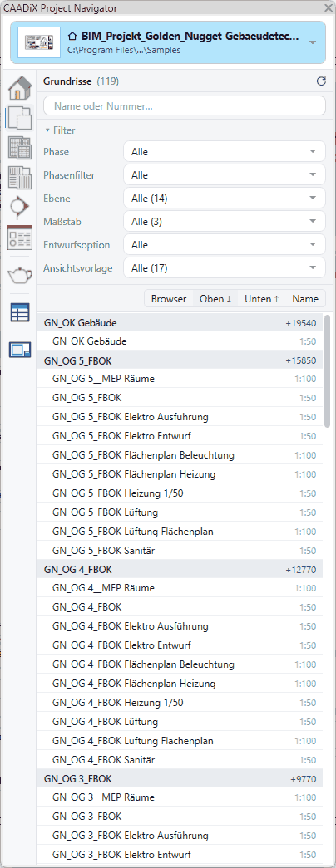Click the Name oder Nummer search field
The image size is (336, 868).
pos(184,105)
